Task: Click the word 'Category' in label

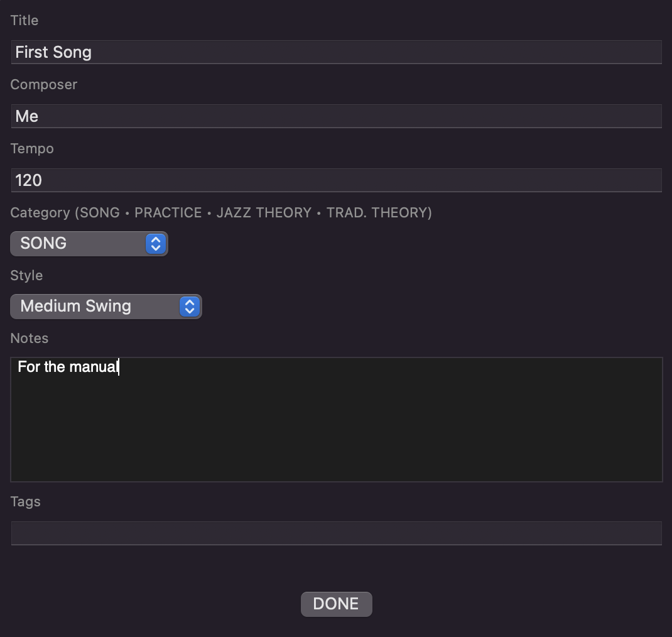Action: (x=40, y=212)
